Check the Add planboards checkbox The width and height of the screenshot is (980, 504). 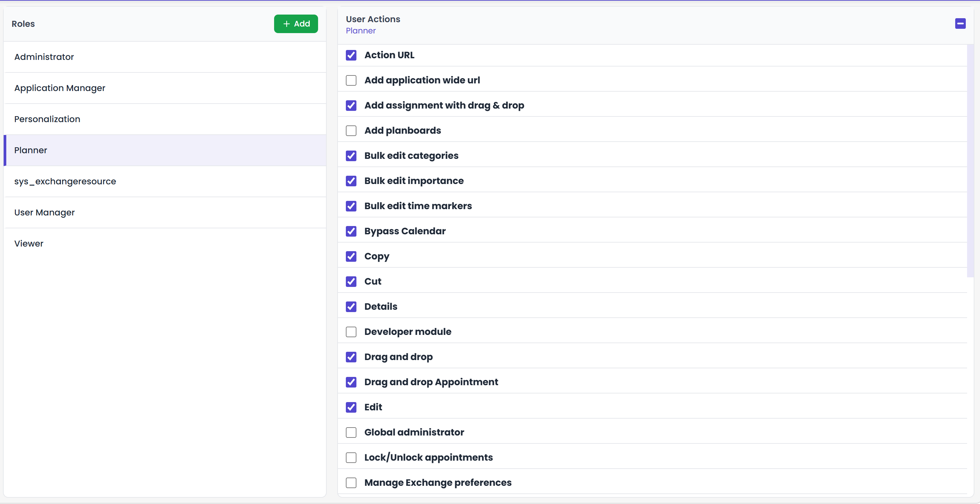351,131
